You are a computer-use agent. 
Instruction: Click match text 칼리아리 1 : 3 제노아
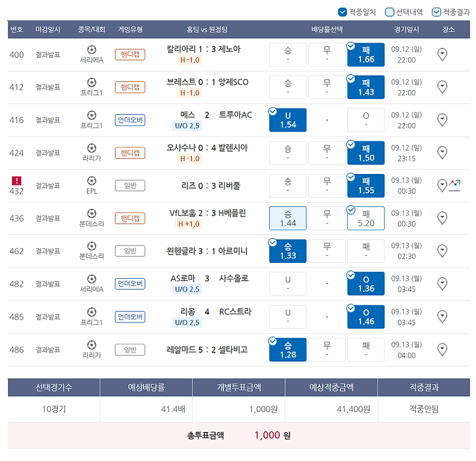(203, 49)
